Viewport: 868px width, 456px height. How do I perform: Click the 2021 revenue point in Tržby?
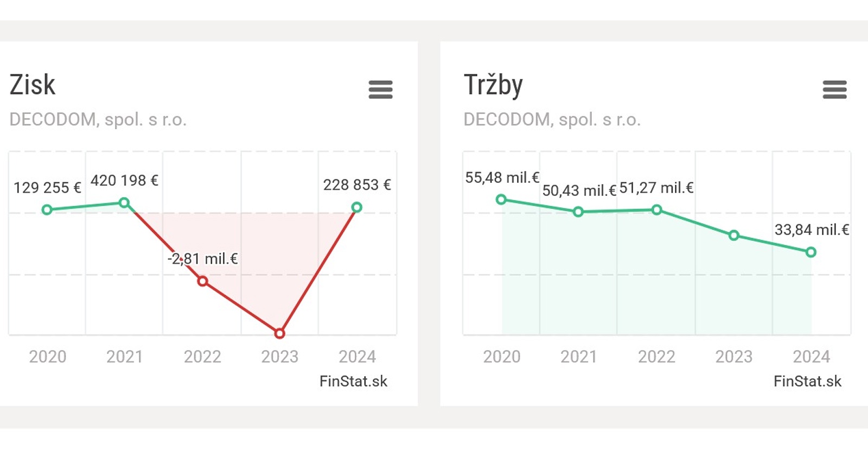(578, 212)
